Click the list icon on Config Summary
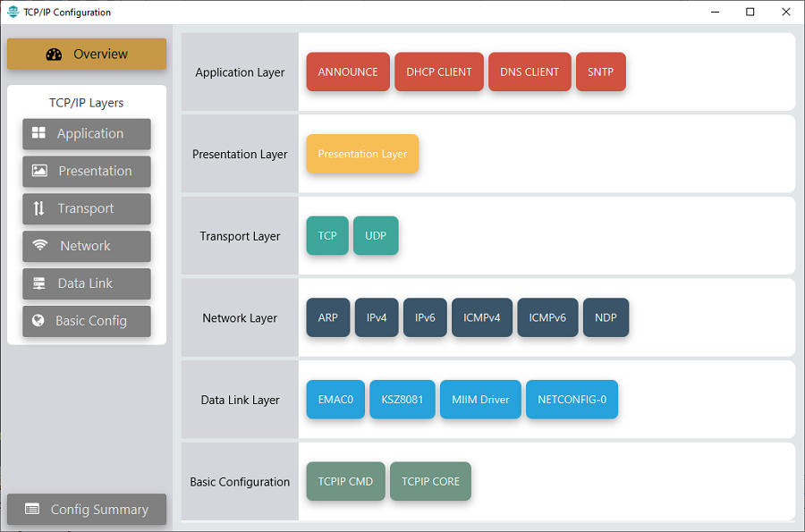 (32, 510)
